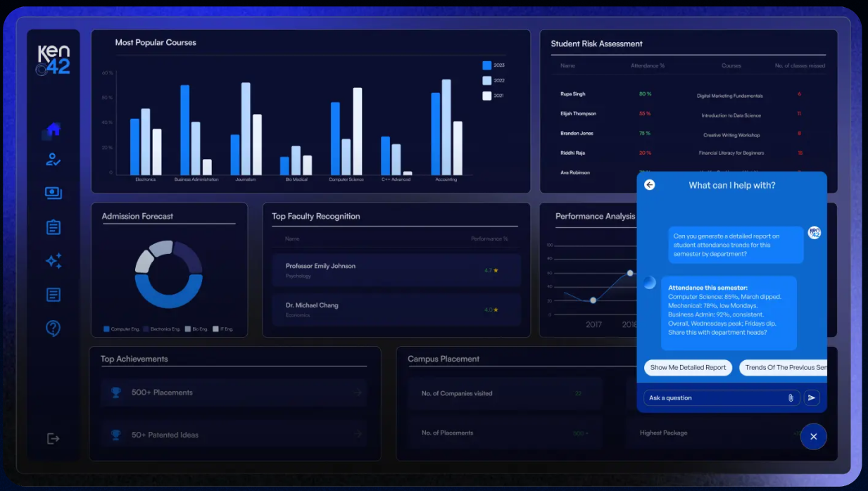Click the Courses column header

coord(731,65)
